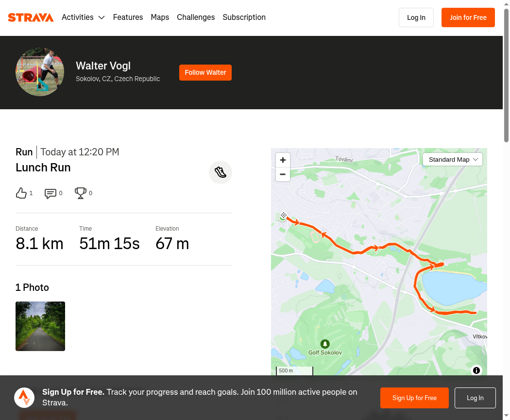Open the Subscription page
The height and width of the screenshot is (420, 510).
[244, 17]
